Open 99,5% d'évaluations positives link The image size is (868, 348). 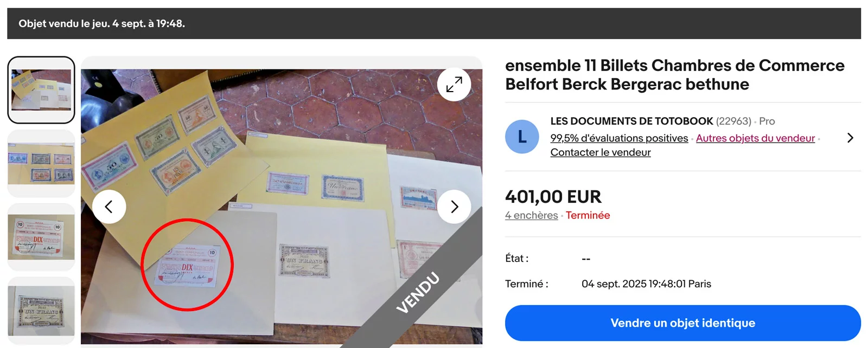[x=619, y=138]
